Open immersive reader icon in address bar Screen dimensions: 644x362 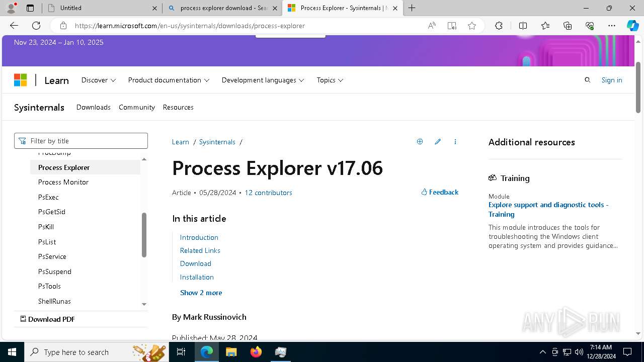click(x=452, y=26)
